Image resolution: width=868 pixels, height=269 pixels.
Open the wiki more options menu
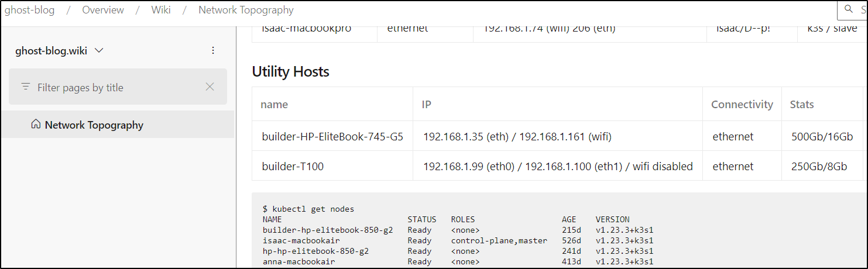[x=213, y=50]
